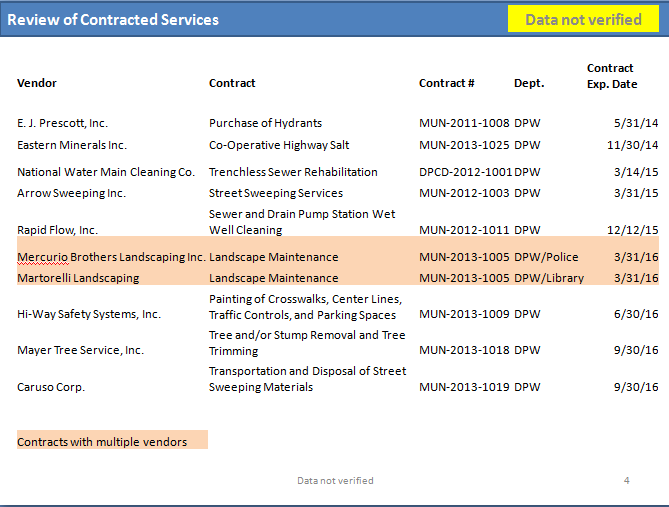This screenshot has height=507, width=669.
Task: Select the Dept. column header
Action: (x=529, y=83)
